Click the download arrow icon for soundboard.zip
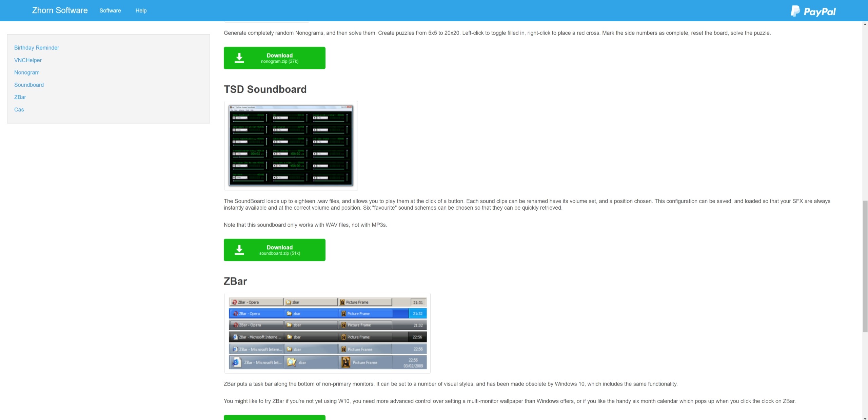Viewport: 868px width, 420px height. (x=239, y=250)
